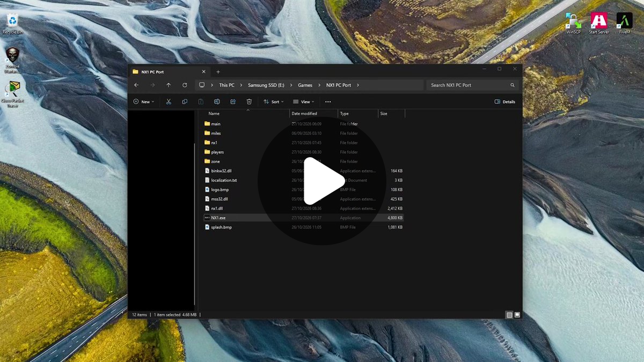
Task: Click the Search NX1 PC Port field
Action: point(472,85)
